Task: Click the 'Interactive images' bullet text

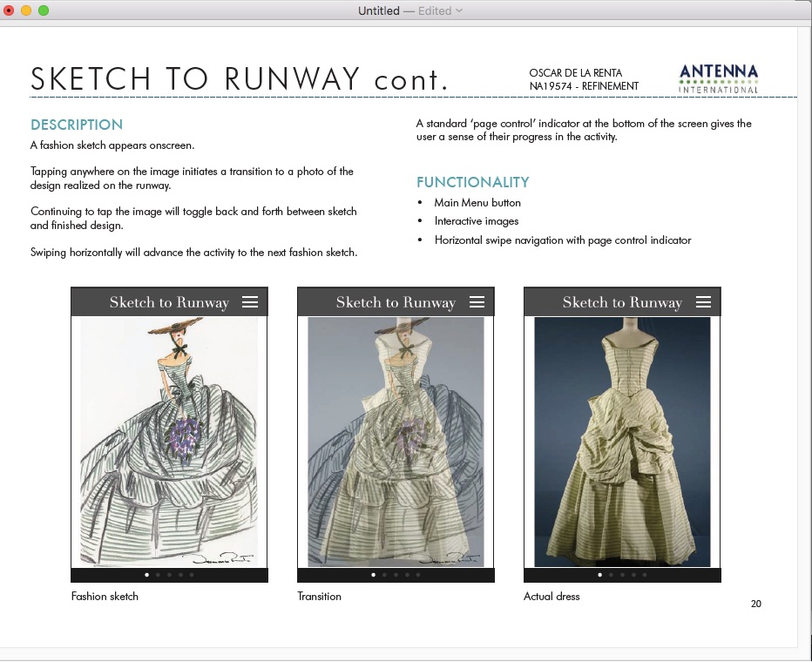Action: coord(477,221)
